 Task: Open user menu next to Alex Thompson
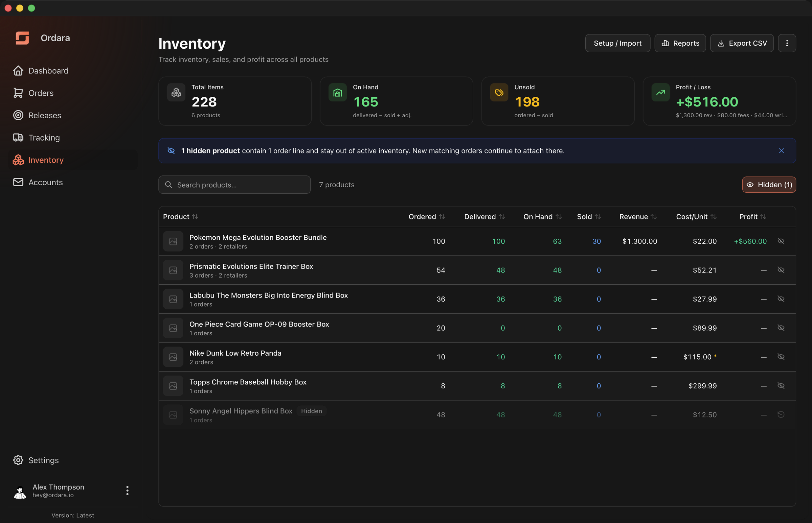point(128,490)
